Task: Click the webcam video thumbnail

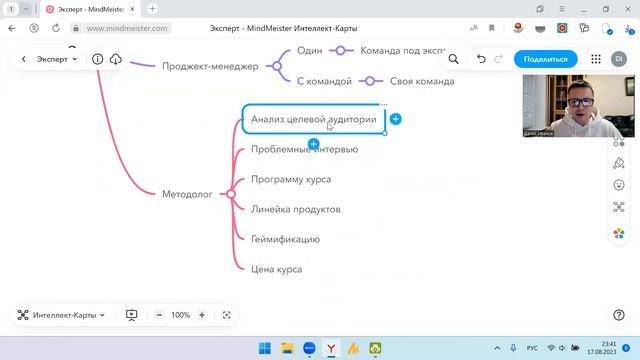Action: click(578, 106)
